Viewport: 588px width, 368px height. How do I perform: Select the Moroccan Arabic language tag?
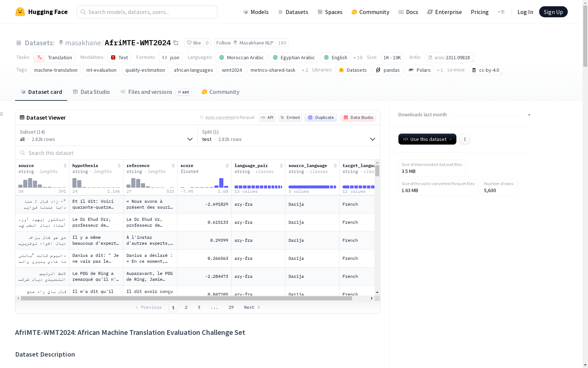[241, 57]
